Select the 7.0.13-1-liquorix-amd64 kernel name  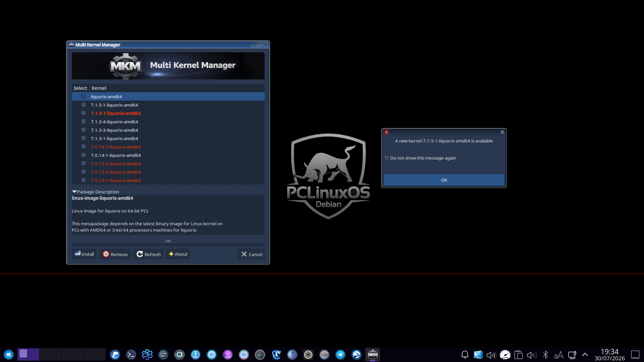(116, 180)
